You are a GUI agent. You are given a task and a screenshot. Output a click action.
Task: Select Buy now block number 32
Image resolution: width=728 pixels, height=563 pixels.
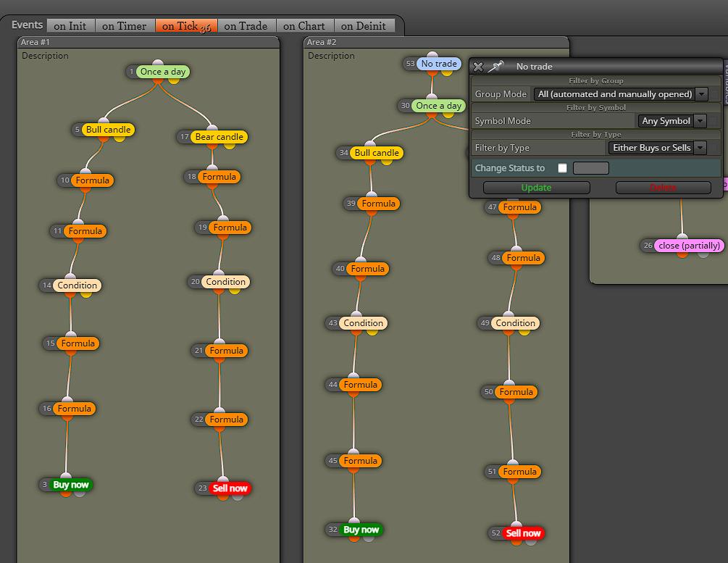pyautogui.click(x=361, y=530)
